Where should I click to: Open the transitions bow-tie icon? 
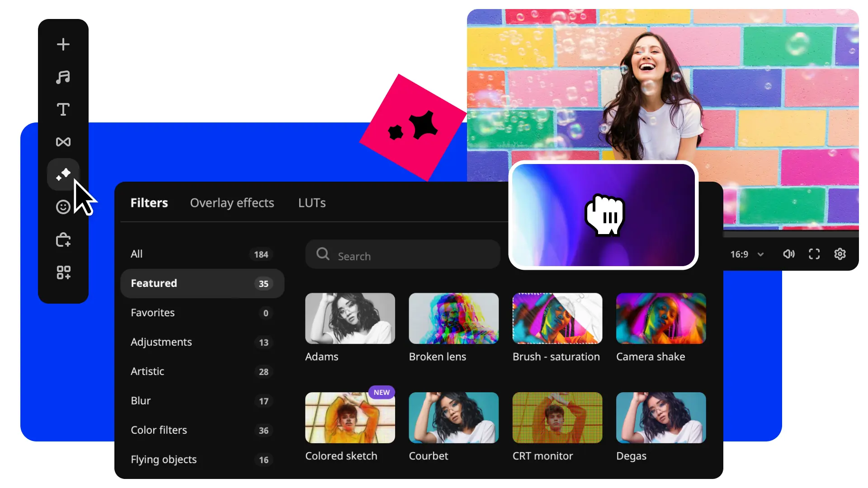[x=63, y=142]
